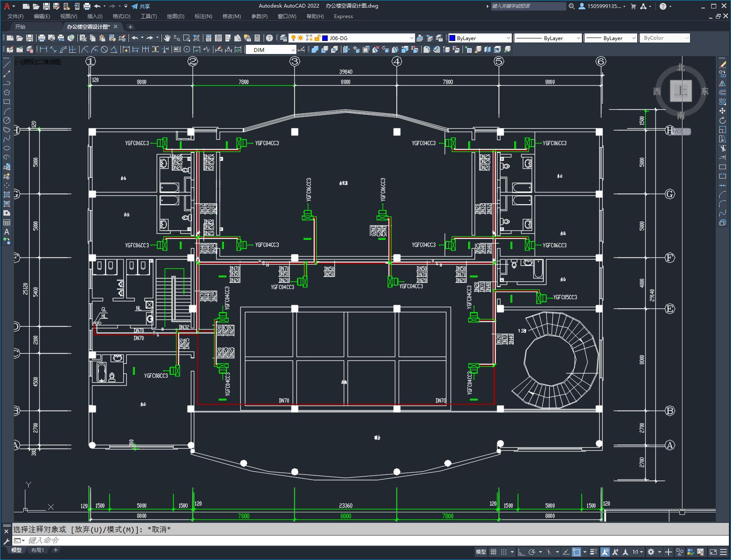Open the 文件(F) menu

(x=16, y=16)
